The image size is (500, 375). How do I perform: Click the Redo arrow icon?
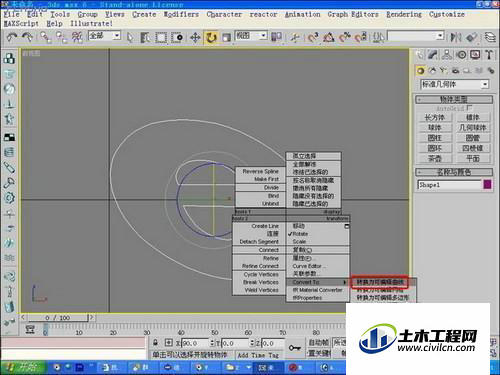[x=28, y=37]
